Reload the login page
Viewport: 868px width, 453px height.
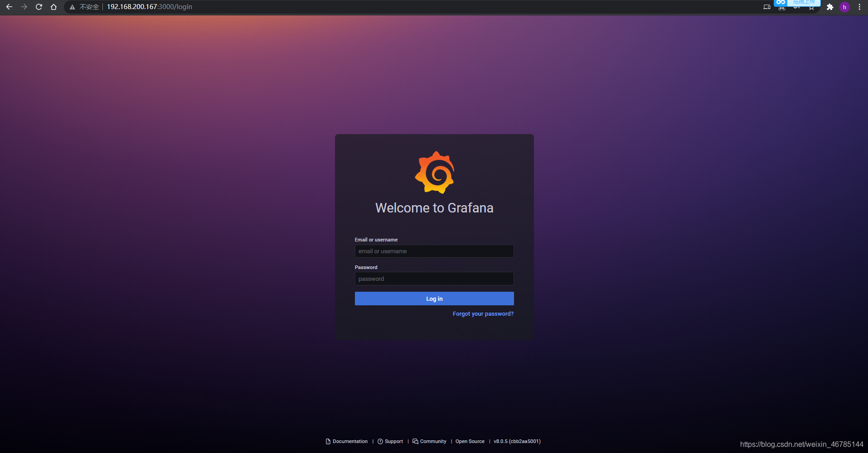coord(39,7)
